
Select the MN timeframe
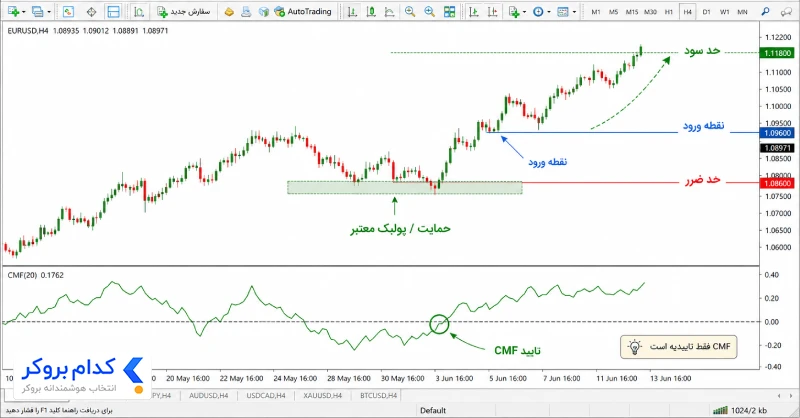[742, 12]
